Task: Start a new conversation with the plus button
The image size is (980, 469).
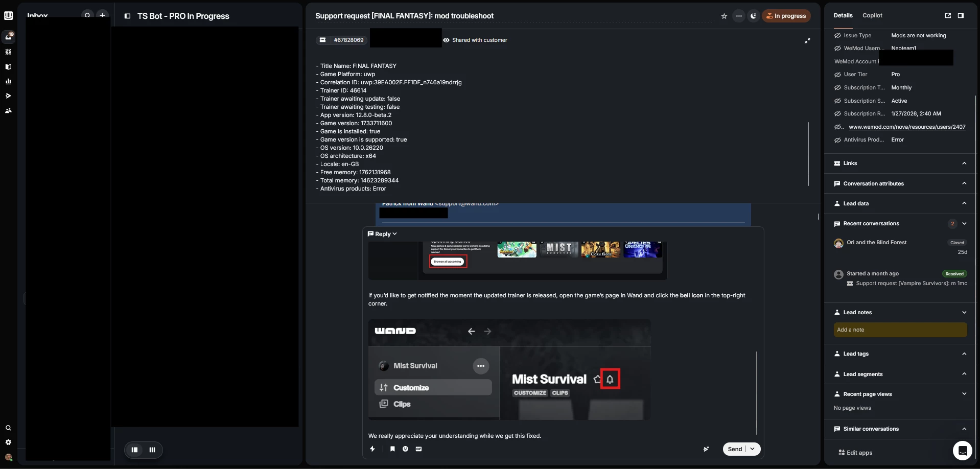Action: pyautogui.click(x=102, y=15)
